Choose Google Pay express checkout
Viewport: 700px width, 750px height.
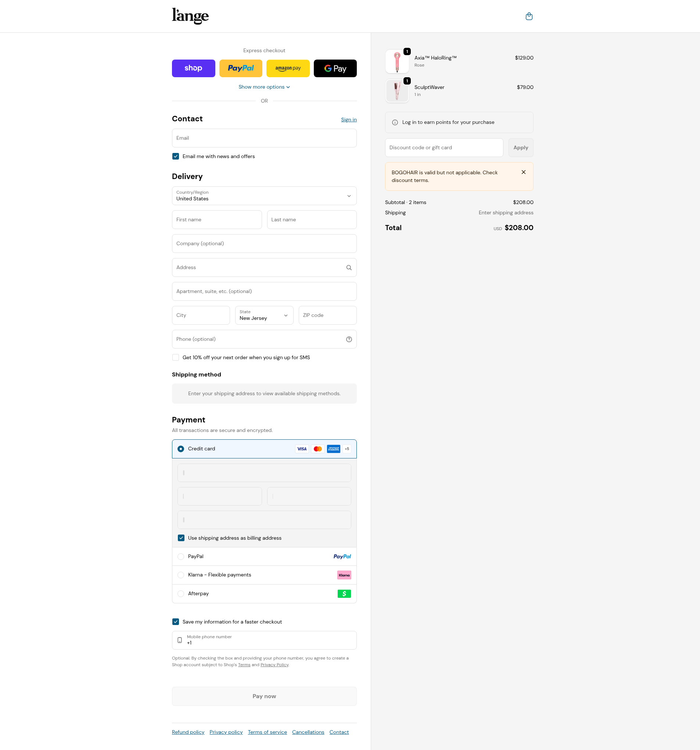(x=335, y=68)
